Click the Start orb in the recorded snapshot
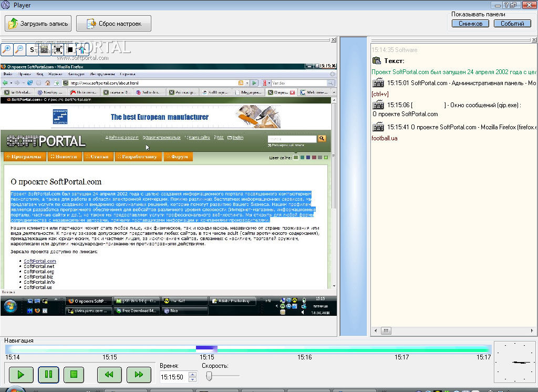This screenshot has width=538, height=392. point(10,306)
